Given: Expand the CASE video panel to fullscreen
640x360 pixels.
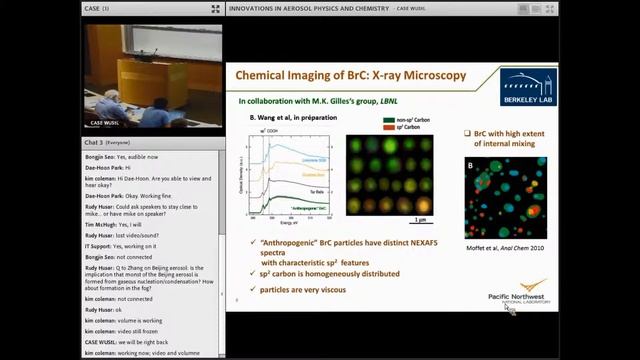Looking at the screenshot, I should 216,9.
